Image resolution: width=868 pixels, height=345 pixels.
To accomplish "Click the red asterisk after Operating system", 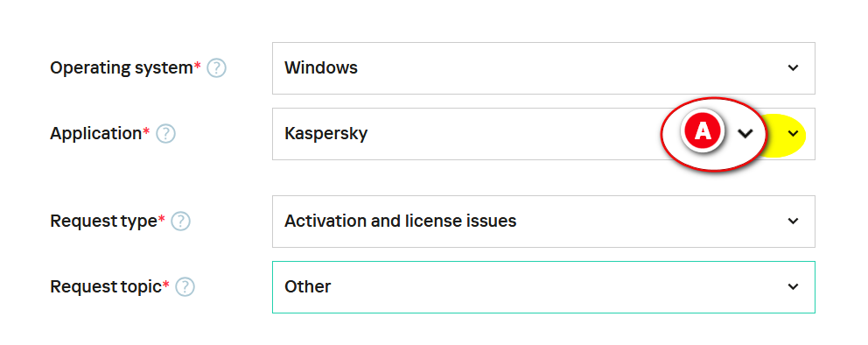I will tap(197, 66).
